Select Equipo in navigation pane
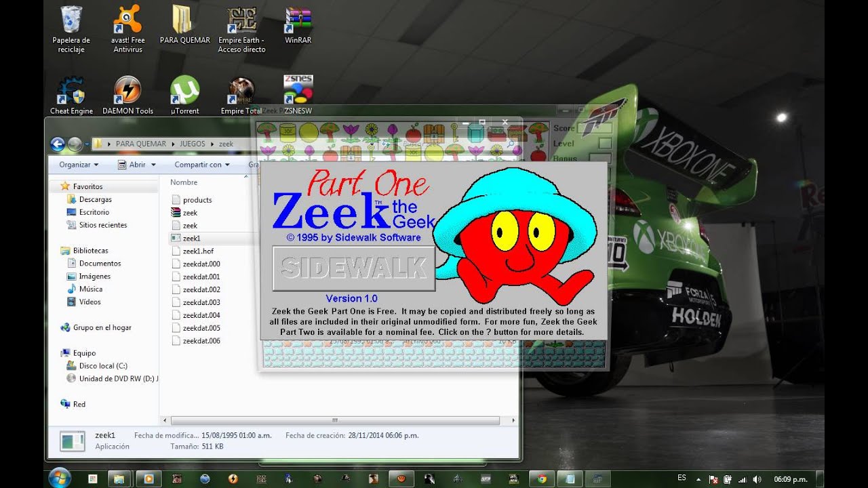This screenshot has width=868, height=488. click(x=84, y=353)
